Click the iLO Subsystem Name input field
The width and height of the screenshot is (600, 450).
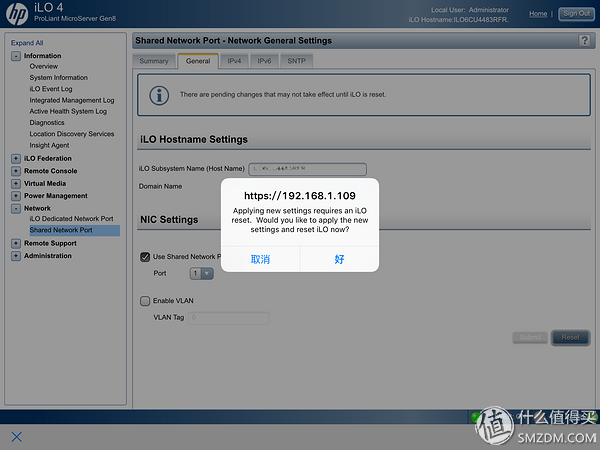tap(308, 169)
